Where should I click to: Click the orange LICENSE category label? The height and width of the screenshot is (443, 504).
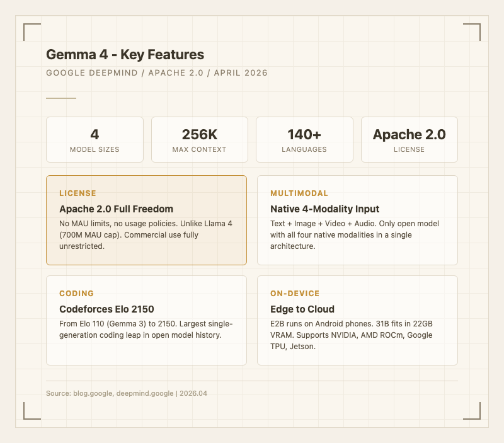[77, 193]
